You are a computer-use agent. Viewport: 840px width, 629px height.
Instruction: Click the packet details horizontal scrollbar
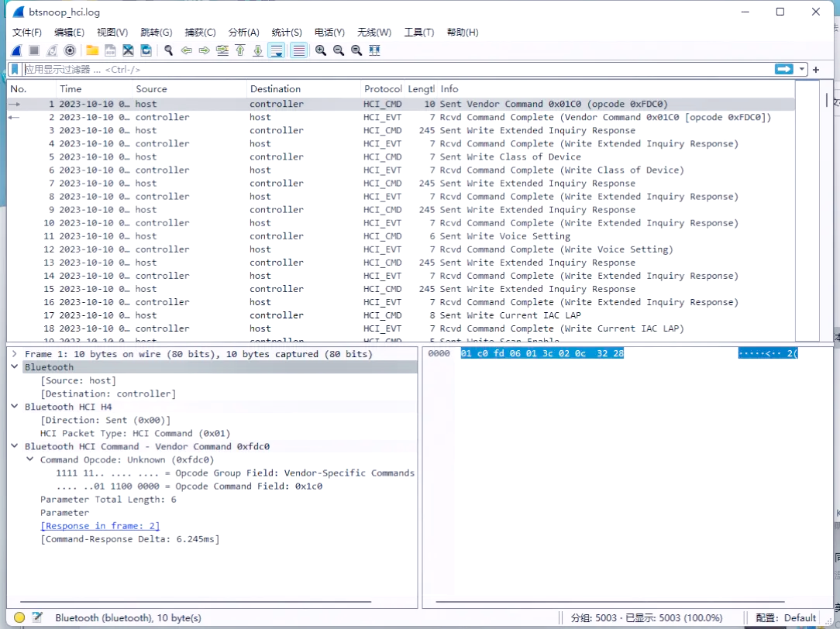coord(195,602)
